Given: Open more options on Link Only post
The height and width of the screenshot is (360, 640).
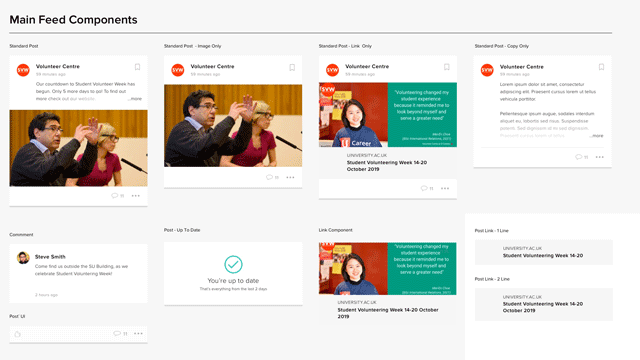Looking at the screenshot, I should (x=445, y=188).
